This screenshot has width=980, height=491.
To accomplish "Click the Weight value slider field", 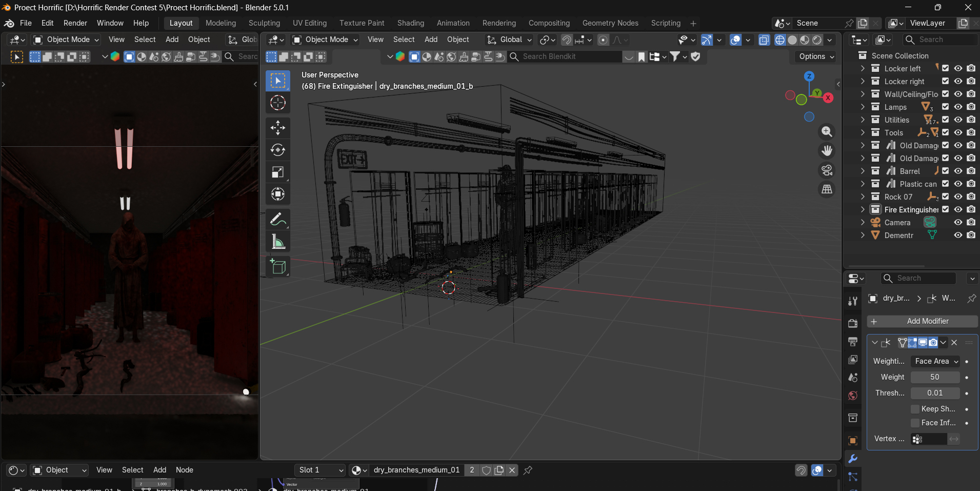I will (x=935, y=377).
